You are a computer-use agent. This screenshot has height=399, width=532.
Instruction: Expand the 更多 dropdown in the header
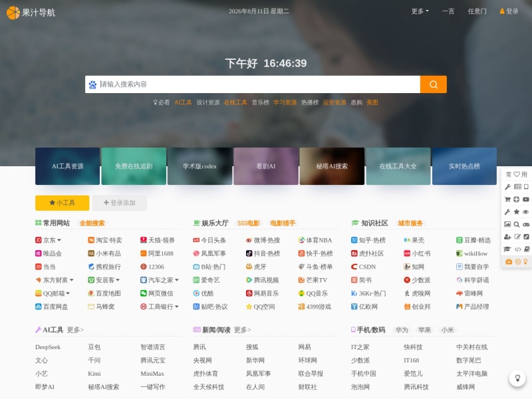tap(420, 11)
